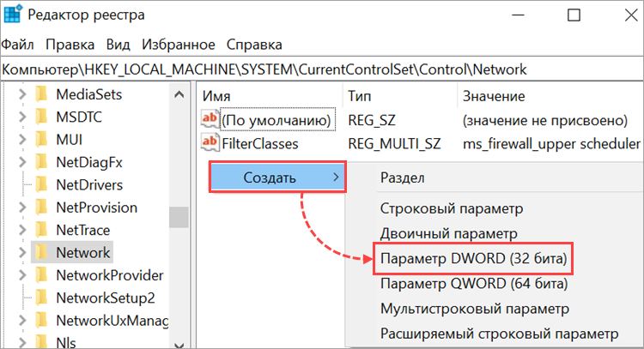Open the Создать submenu item
This screenshot has height=349, width=644.
[277, 178]
